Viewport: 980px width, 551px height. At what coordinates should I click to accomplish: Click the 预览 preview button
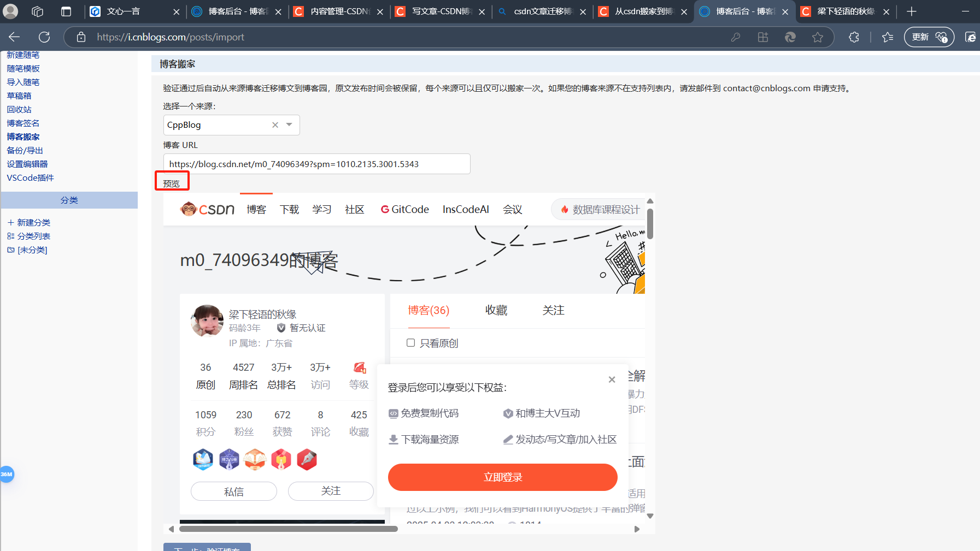pos(172,183)
